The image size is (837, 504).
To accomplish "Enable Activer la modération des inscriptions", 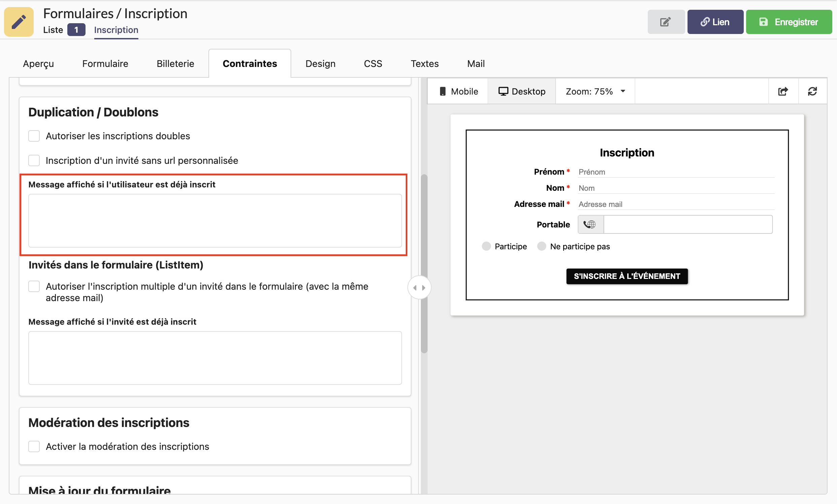I will pyautogui.click(x=34, y=446).
